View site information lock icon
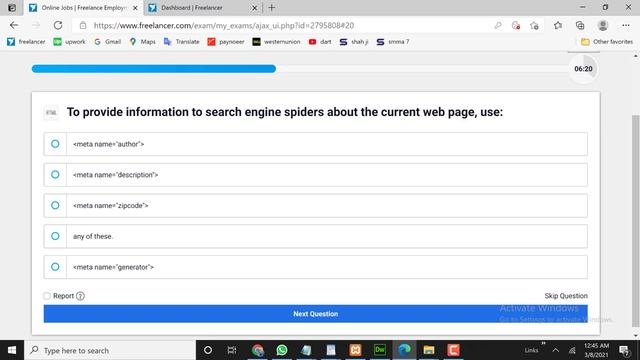Screen dimensions: 640x360 [83, 25]
